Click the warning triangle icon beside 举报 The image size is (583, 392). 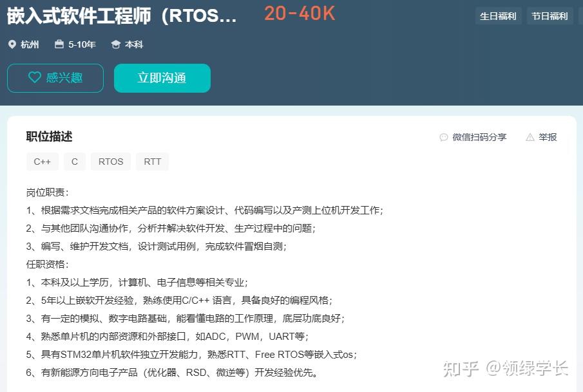pyautogui.click(x=530, y=137)
